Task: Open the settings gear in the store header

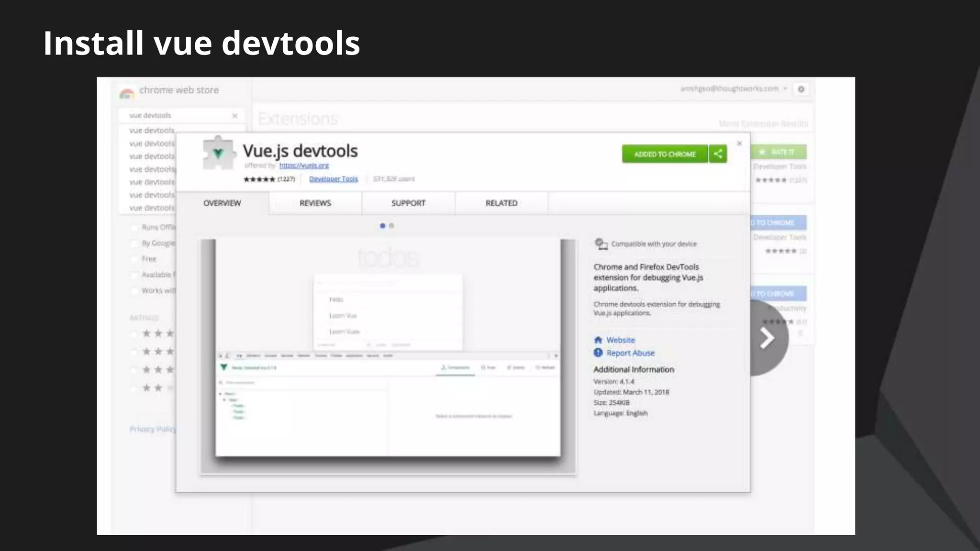Action: [801, 89]
